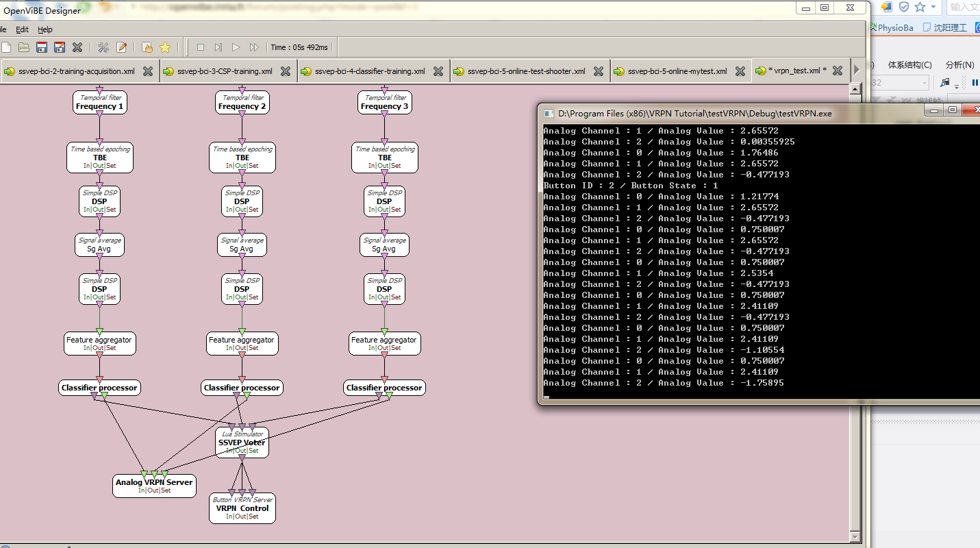Click console line with Analog Value 2.5354
Image resolution: width=980 pixels, height=548 pixels.
coord(658,273)
